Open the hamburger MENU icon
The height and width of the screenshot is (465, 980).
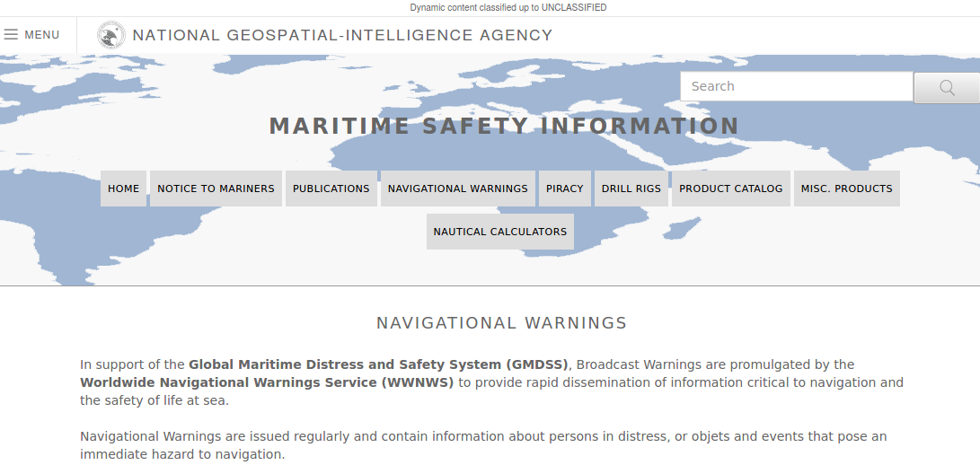[11, 34]
